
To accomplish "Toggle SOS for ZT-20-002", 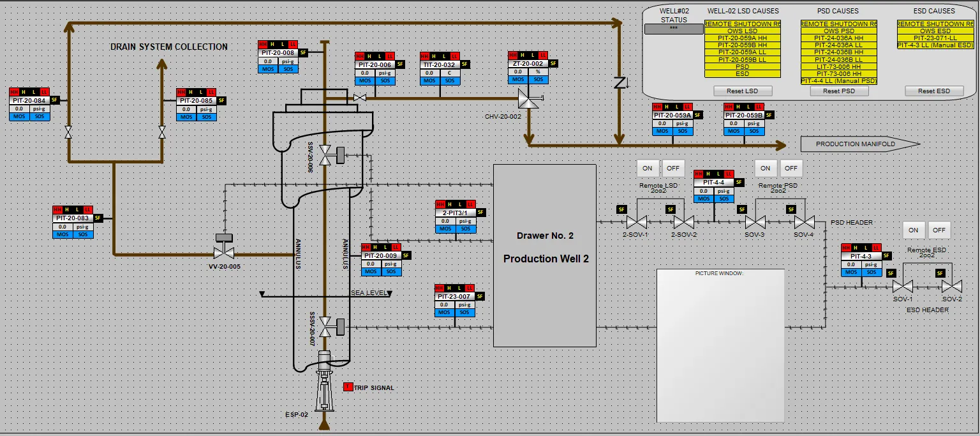I will coord(538,80).
